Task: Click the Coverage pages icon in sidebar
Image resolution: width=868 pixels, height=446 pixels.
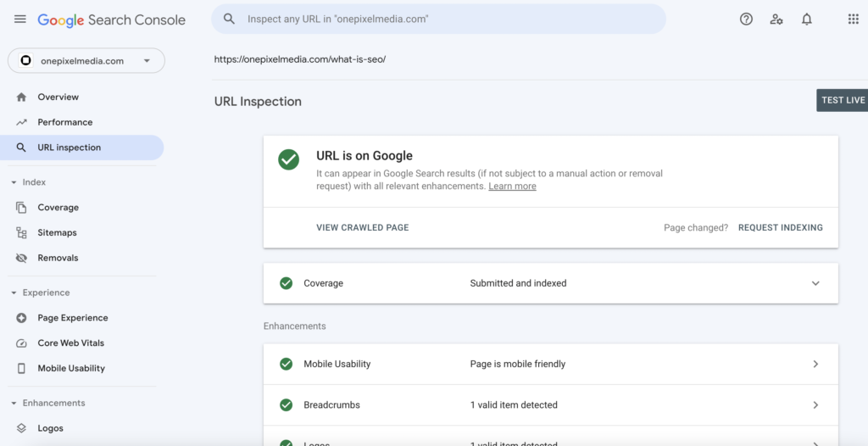Action: (21, 208)
